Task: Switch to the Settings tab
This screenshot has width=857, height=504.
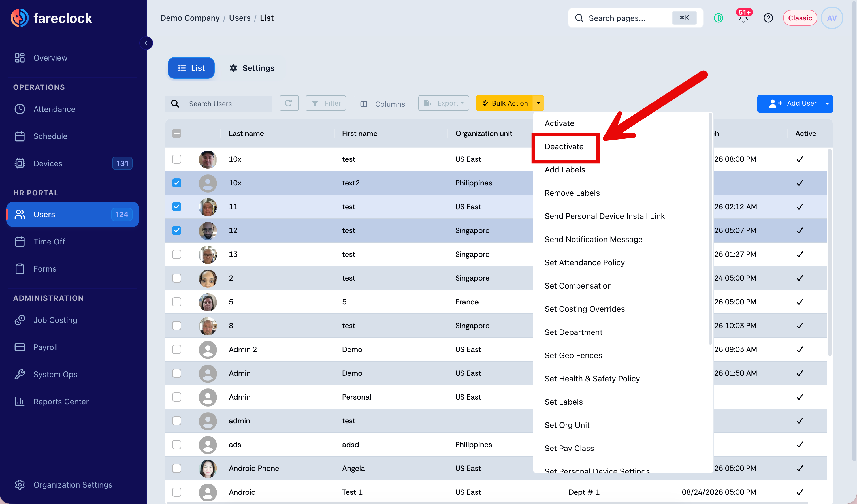Action: click(252, 68)
